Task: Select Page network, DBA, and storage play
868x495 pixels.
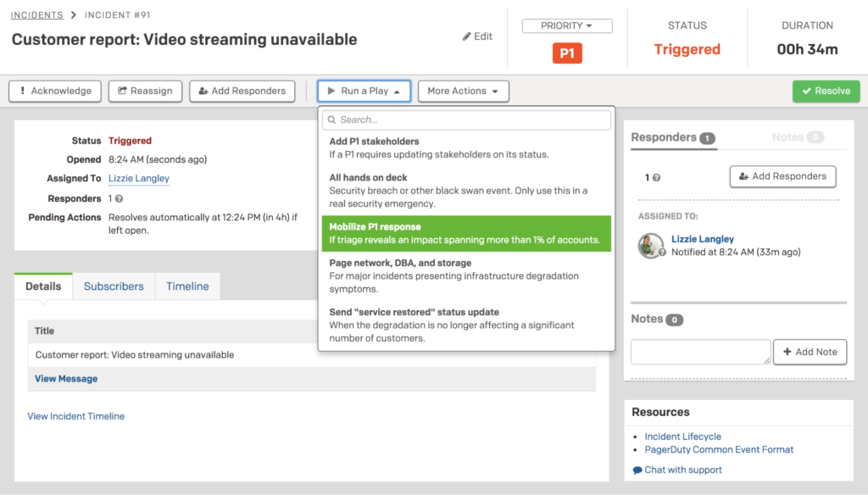Action: [467, 275]
